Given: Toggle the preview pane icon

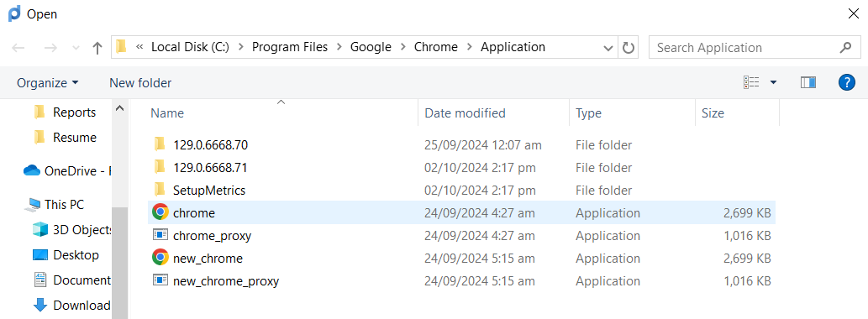Looking at the screenshot, I should coord(808,82).
